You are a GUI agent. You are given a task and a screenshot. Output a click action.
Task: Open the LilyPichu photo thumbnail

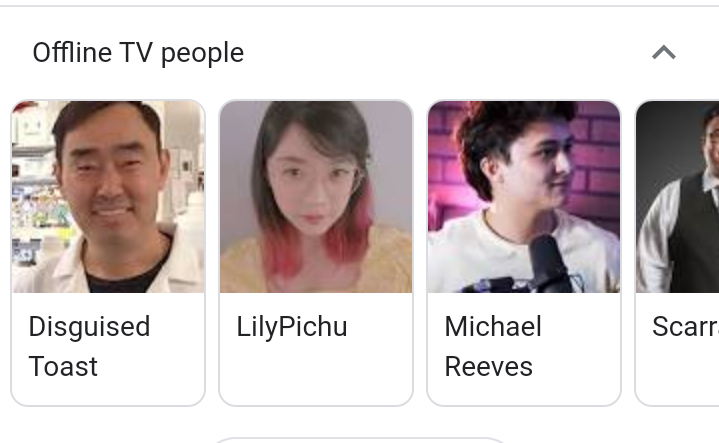tap(316, 197)
